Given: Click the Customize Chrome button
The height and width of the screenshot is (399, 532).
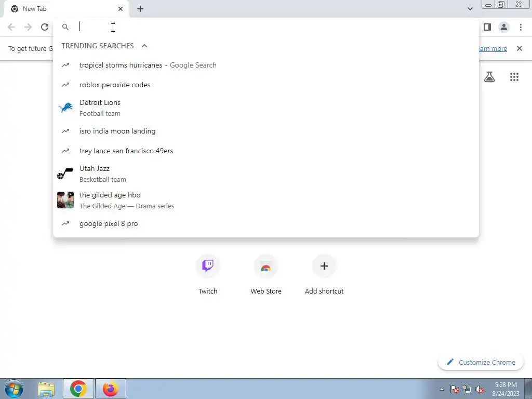Looking at the screenshot, I should click(481, 362).
